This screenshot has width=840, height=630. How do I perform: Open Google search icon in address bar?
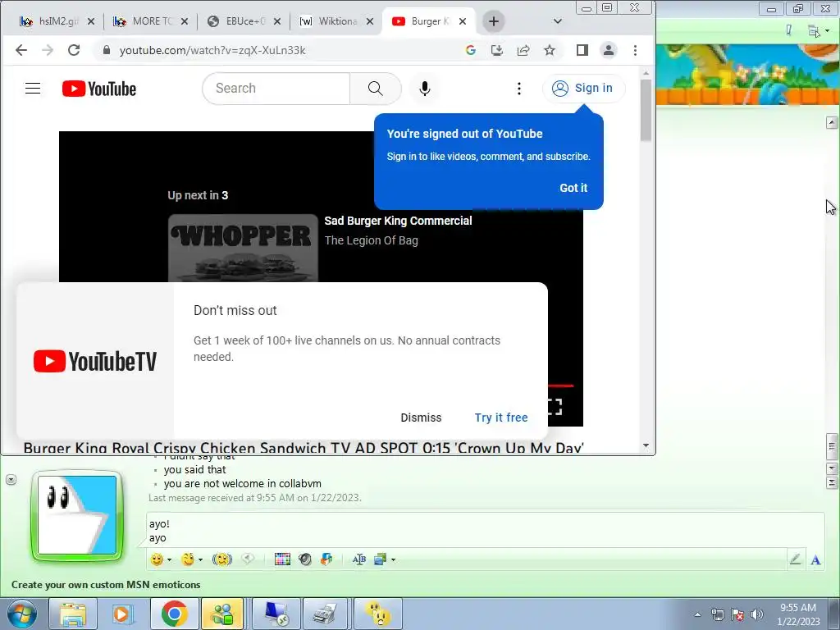click(471, 50)
